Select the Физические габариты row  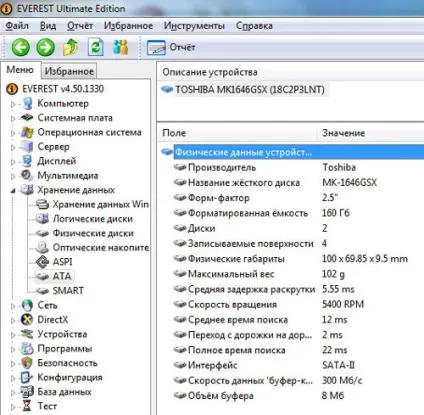236,259
